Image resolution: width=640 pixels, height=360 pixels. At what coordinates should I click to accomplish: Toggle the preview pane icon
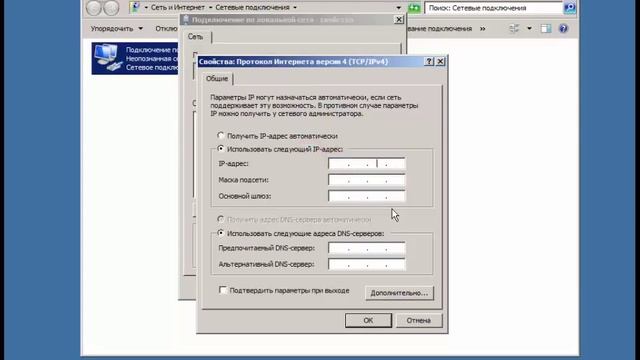[546, 29]
